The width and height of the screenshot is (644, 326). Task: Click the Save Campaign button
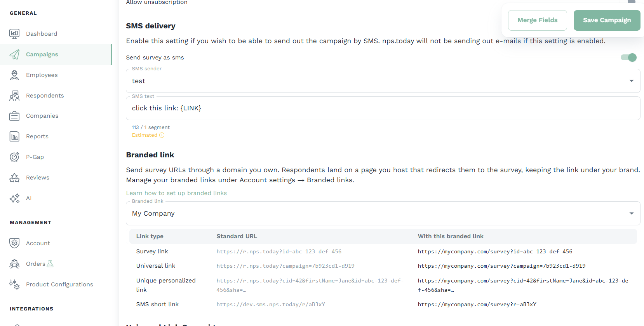click(x=607, y=20)
